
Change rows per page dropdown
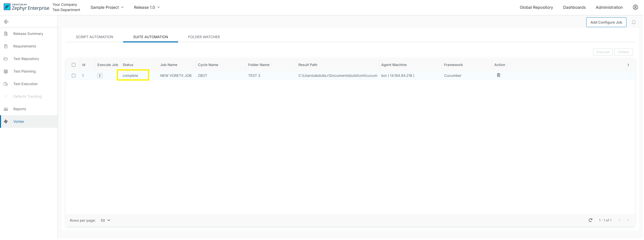[105, 220]
